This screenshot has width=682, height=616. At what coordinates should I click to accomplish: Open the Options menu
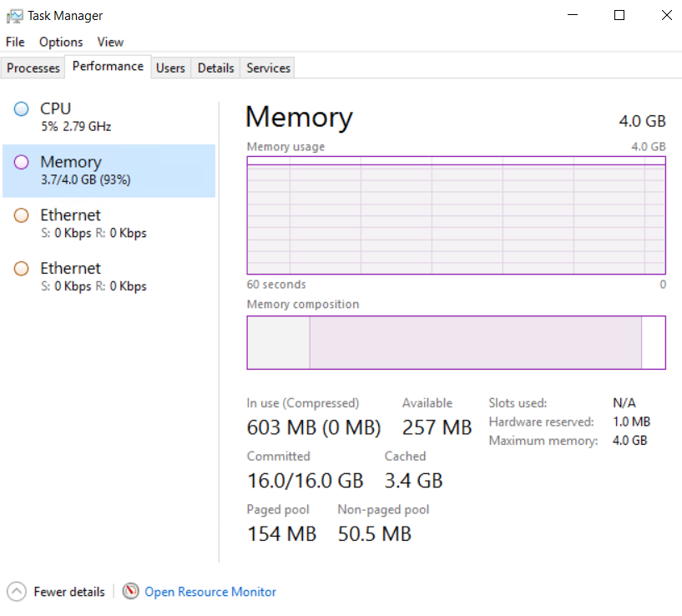(61, 42)
